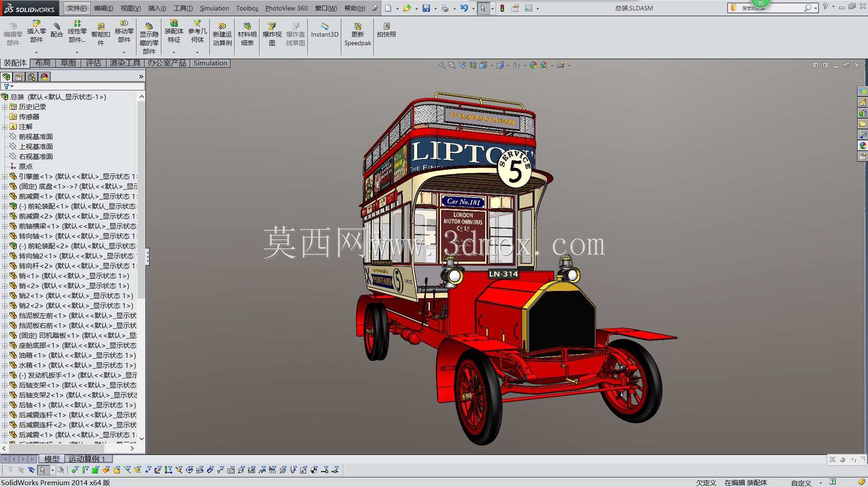Expand the 历史记录 tree node
The image size is (868, 487).
click(x=5, y=107)
